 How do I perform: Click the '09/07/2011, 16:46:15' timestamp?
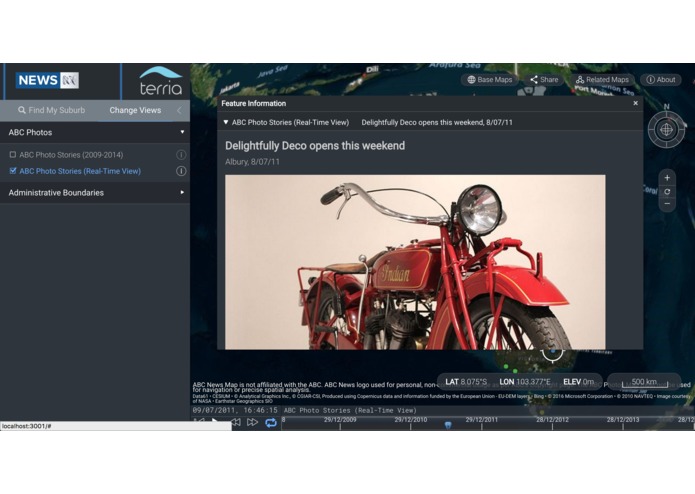point(235,410)
